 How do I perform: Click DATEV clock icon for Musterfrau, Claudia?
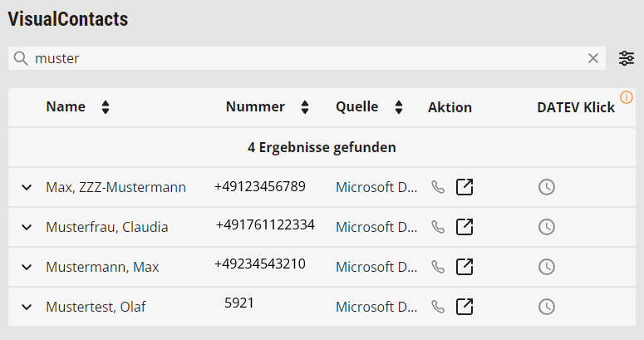tap(546, 227)
